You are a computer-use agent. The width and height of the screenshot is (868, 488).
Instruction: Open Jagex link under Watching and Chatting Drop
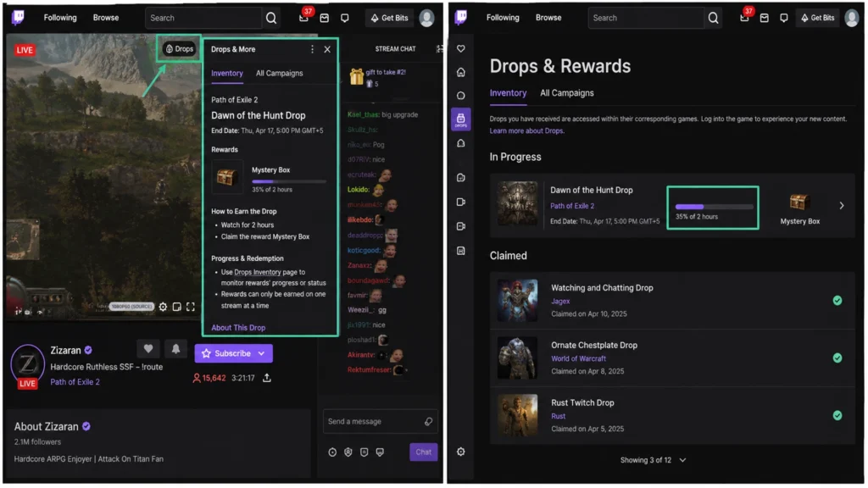tap(560, 302)
